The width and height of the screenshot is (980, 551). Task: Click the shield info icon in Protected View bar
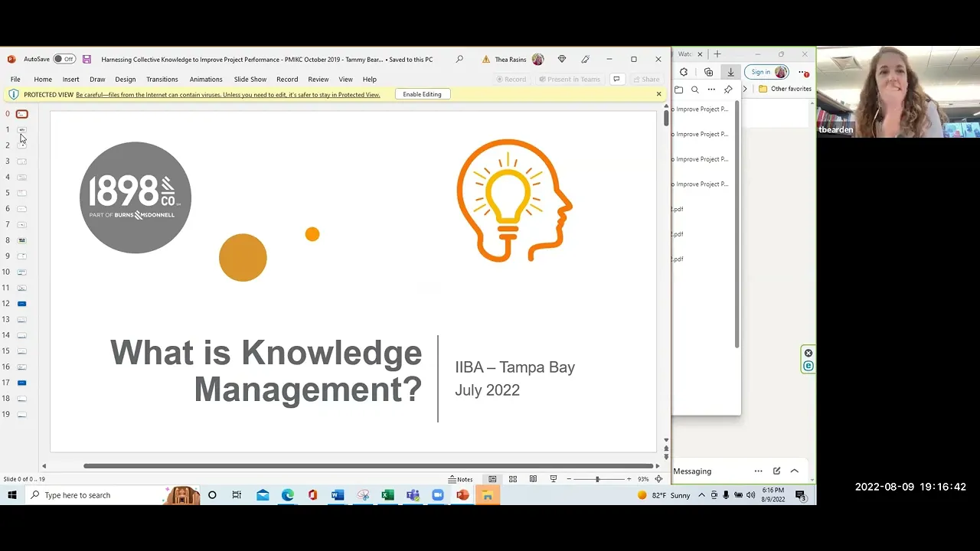pos(14,94)
